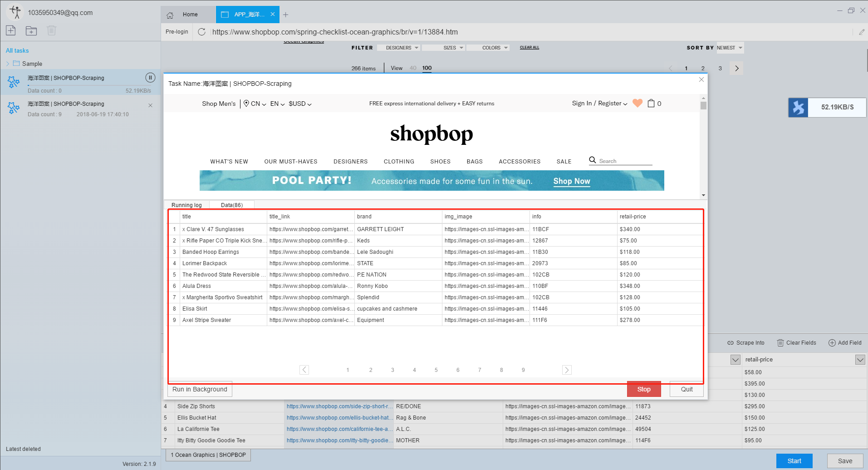Open the shopping bag icon

click(x=651, y=103)
